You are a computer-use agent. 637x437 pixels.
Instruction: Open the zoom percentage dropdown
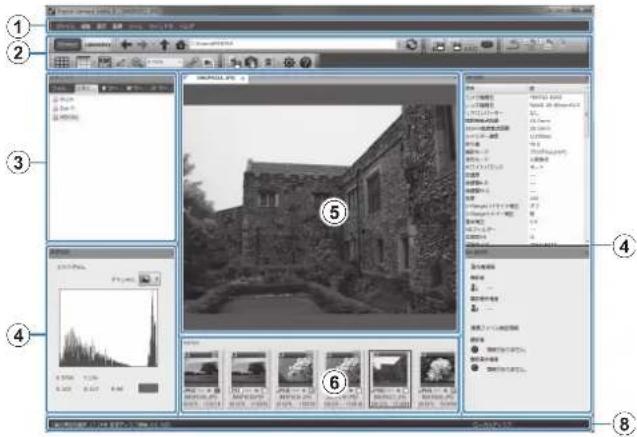[x=165, y=62]
